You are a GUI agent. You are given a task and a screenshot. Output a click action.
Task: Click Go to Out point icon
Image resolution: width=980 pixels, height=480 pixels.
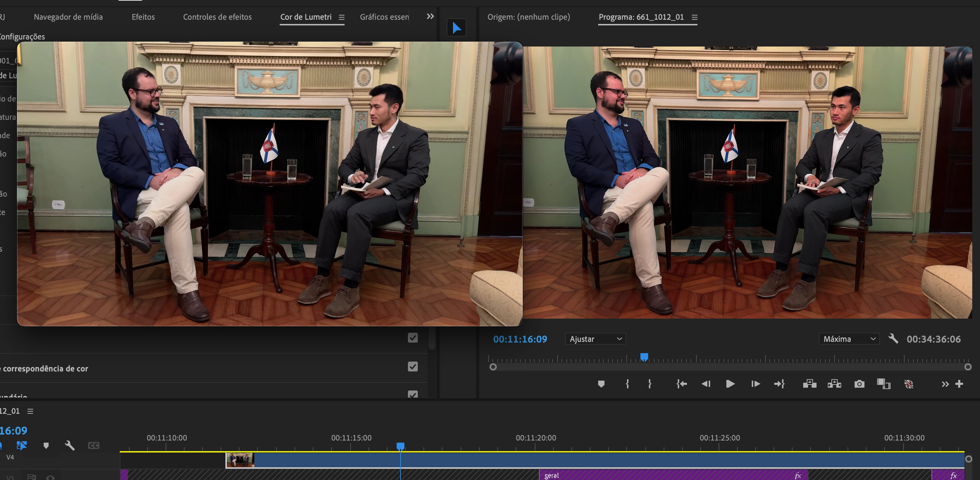tap(779, 384)
